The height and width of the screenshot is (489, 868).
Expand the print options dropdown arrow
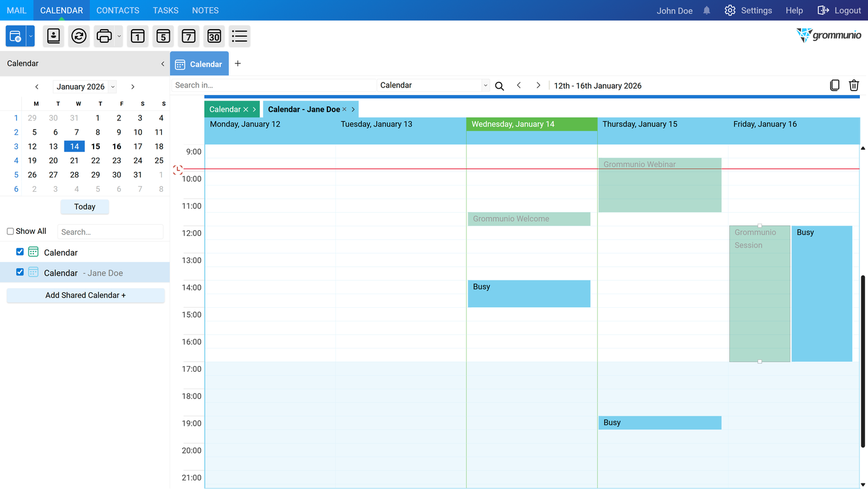click(119, 37)
